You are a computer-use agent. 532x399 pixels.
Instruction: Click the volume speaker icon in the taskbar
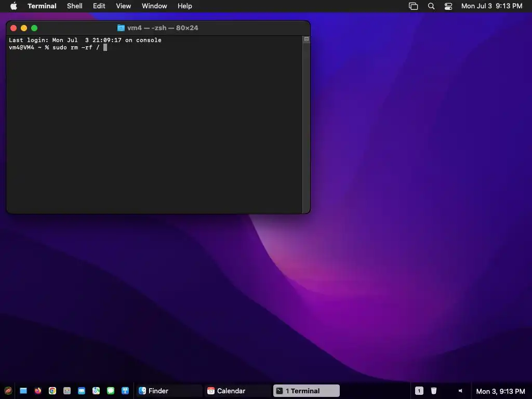(460, 391)
